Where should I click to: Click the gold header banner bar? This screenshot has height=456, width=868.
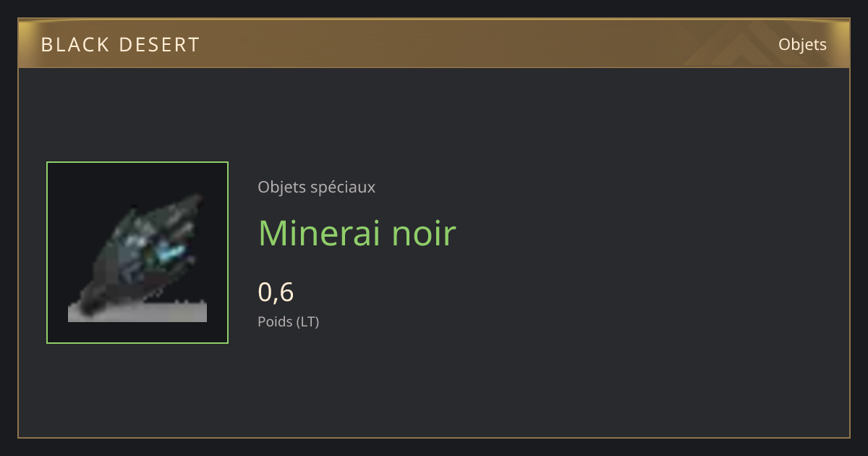coord(434,43)
